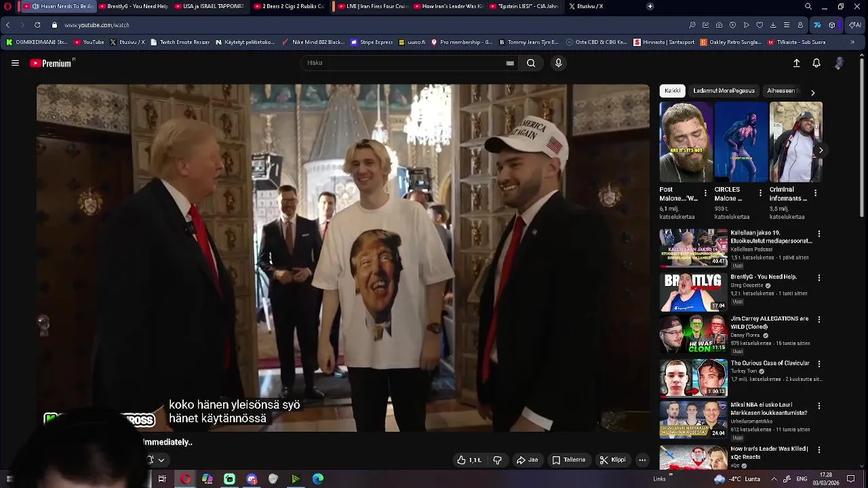Image resolution: width=868 pixels, height=488 pixels.
Task: Click the Opera taskbar icon
Action: tap(185, 479)
